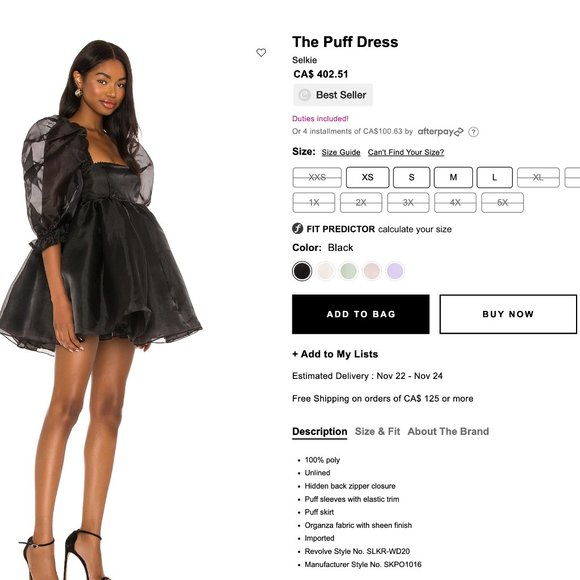The image size is (580, 580).
Task: Select size S
Action: [411, 178]
